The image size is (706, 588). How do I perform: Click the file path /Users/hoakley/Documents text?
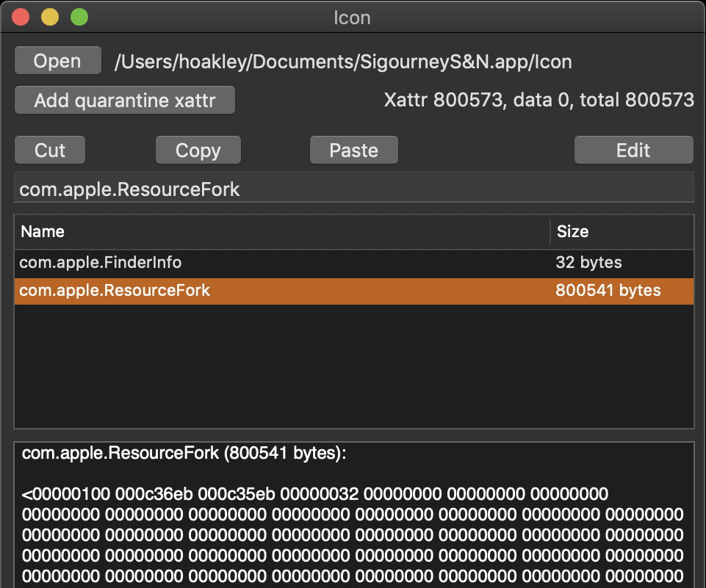tap(343, 62)
